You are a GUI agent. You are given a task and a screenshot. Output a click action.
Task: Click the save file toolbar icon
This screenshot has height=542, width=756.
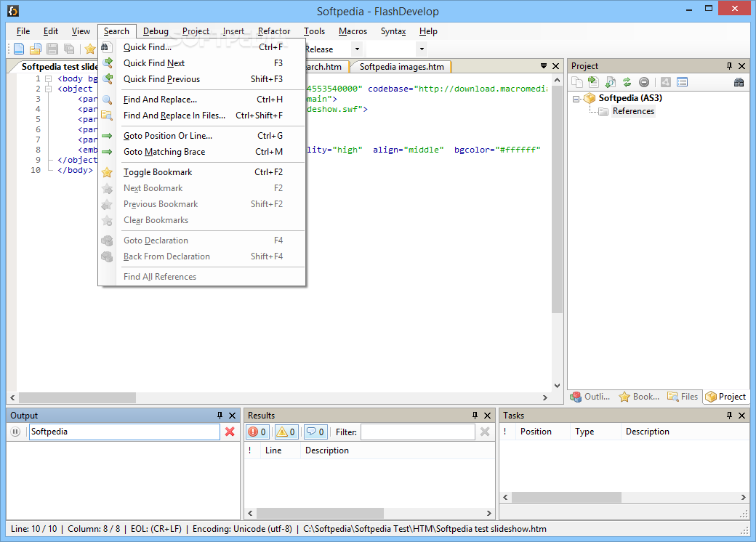(52, 49)
